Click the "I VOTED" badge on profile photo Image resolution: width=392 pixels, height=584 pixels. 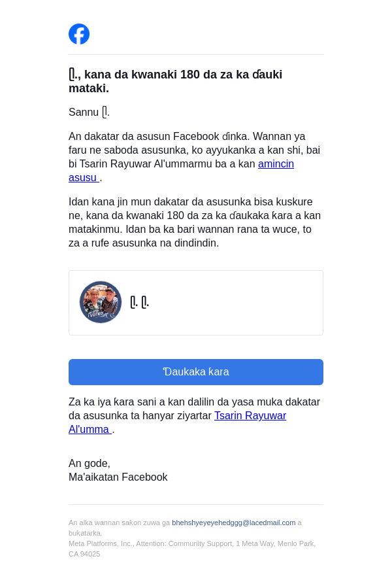95,315
